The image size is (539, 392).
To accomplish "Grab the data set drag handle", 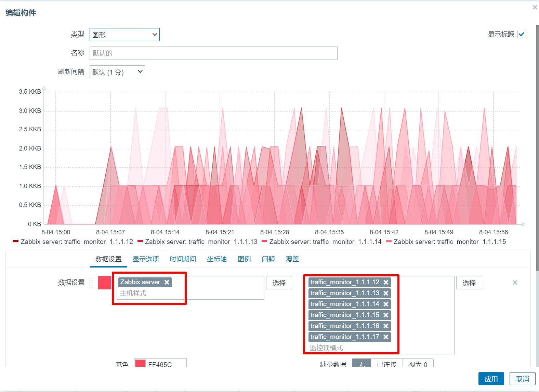I will [91, 283].
